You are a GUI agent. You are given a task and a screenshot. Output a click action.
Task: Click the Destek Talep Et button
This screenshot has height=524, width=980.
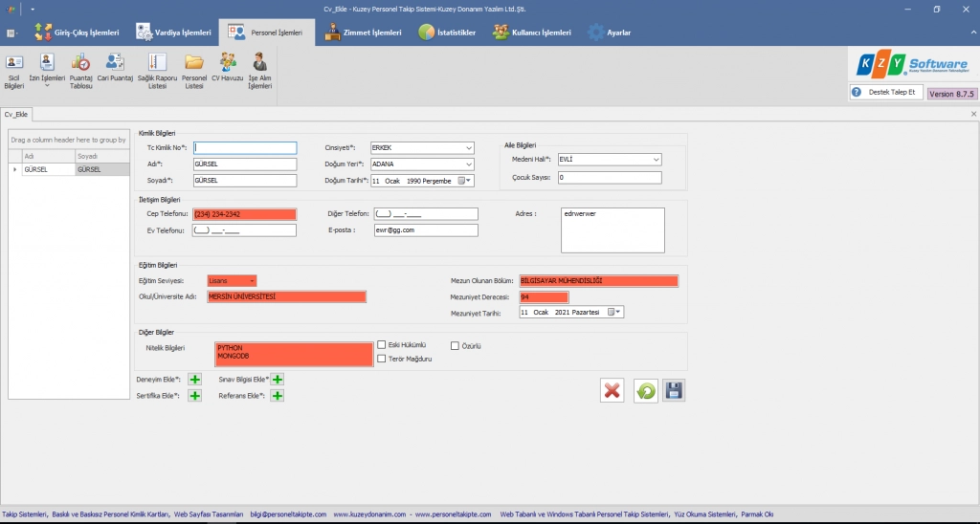(x=886, y=93)
